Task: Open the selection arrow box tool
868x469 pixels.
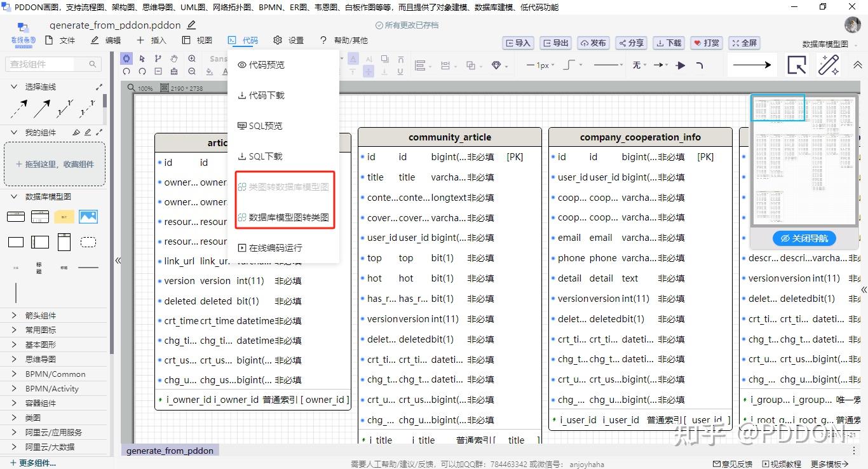Action: pyautogui.click(x=797, y=65)
